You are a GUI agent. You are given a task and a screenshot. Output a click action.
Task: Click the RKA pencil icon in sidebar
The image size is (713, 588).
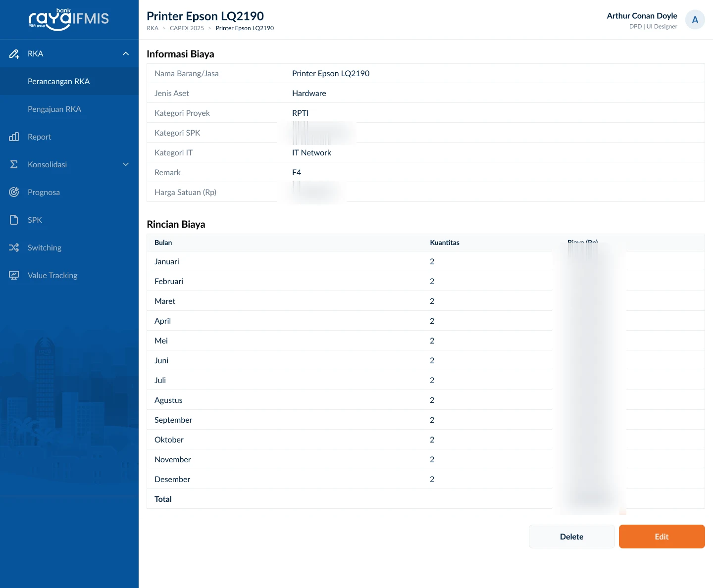[14, 53]
